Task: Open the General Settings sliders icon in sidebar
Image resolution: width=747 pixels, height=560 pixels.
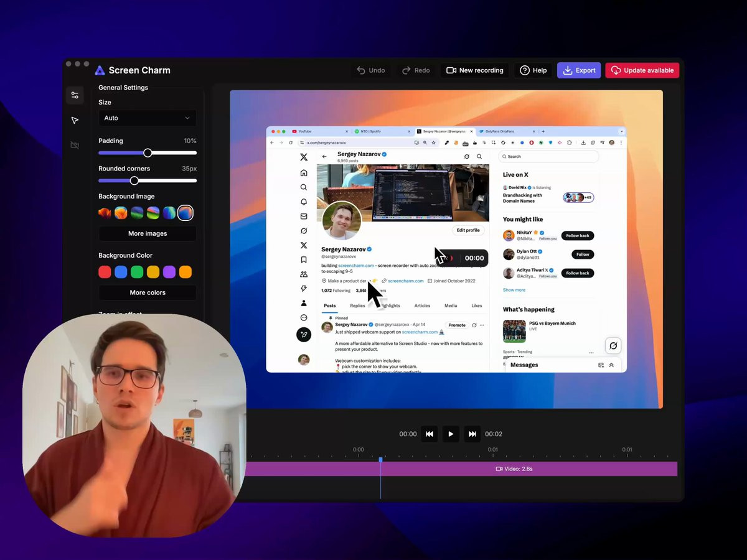Action: pos(75,95)
